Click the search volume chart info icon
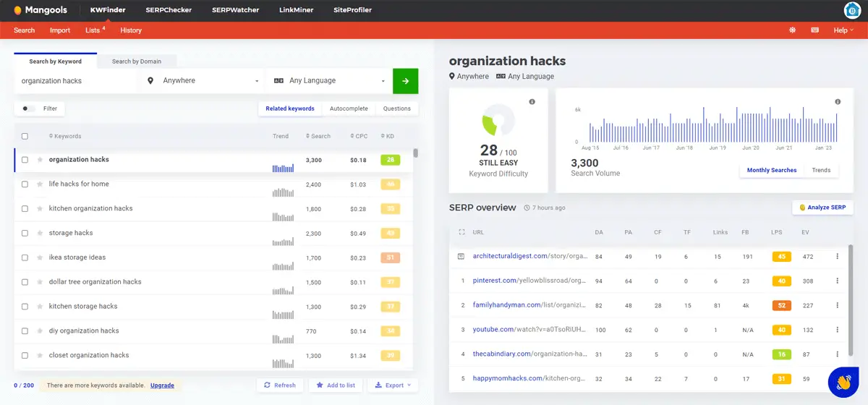The height and width of the screenshot is (405, 868). [838, 102]
